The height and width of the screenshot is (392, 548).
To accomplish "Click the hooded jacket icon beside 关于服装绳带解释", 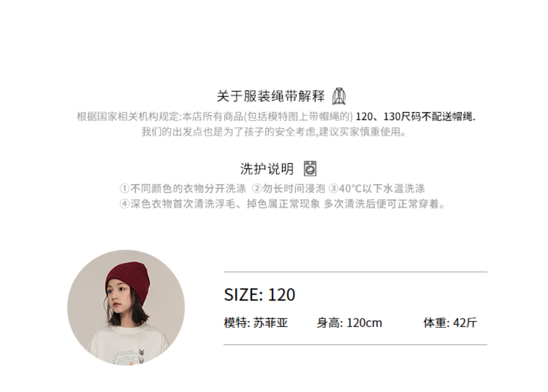I will click(x=339, y=96).
